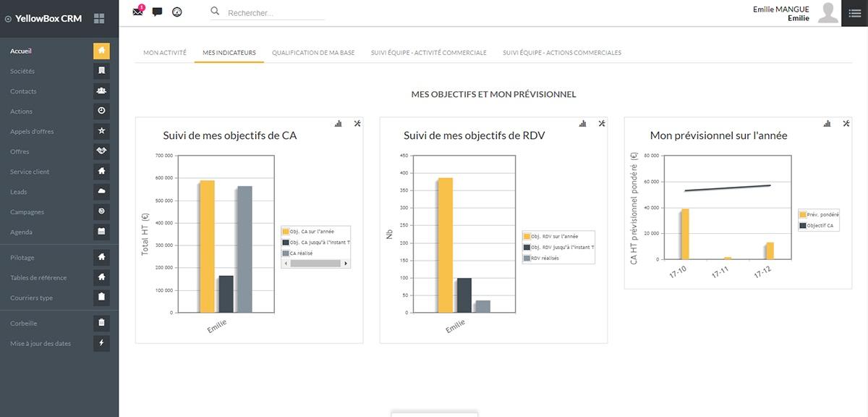
Task: Open the Campagnes menu entry
Action: [27, 212]
